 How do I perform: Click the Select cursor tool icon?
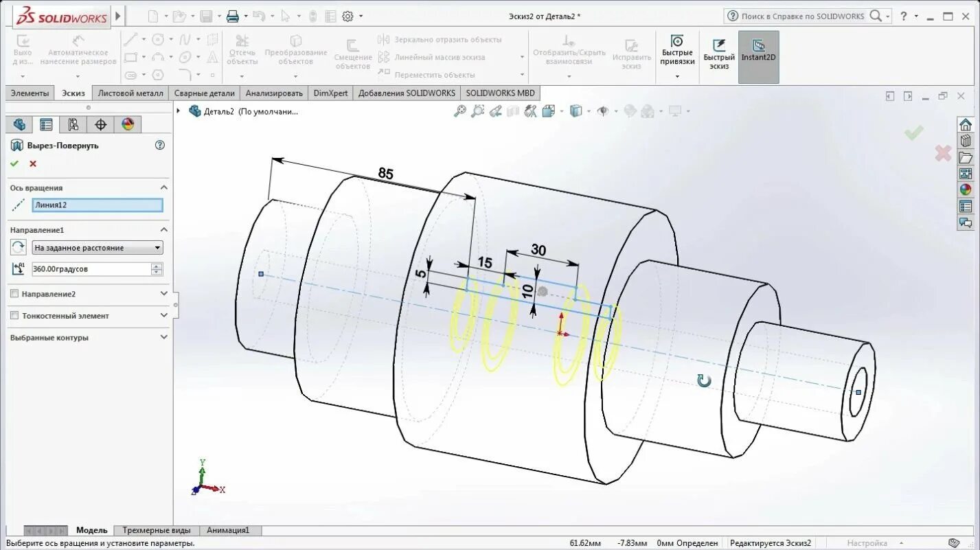pyautogui.click(x=286, y=16)
